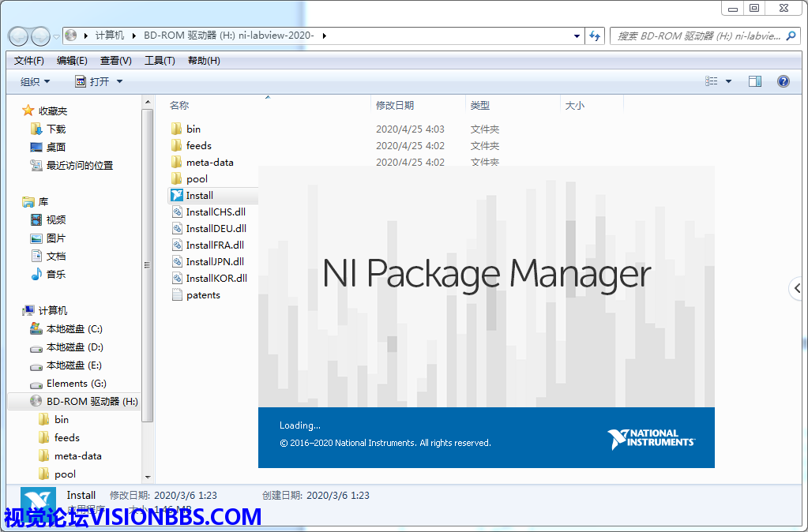Open the bin folder in file list

point(177,129)
